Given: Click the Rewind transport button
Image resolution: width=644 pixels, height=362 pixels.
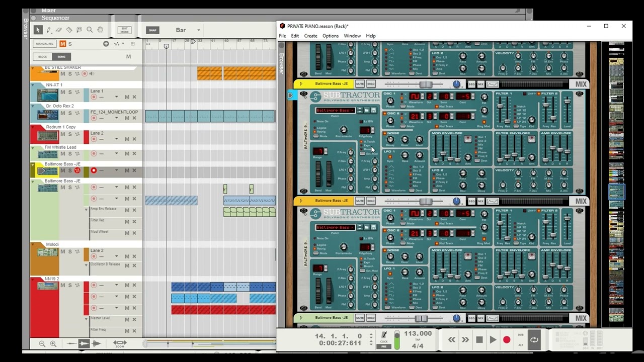Looking at the screenshot, I should click(452, 340).
